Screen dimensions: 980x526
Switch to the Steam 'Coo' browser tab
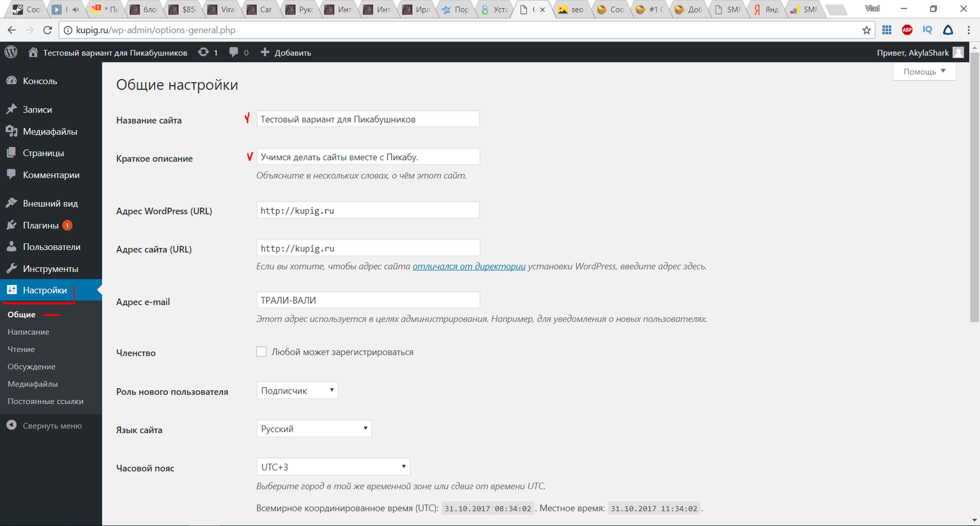point(25,9)
